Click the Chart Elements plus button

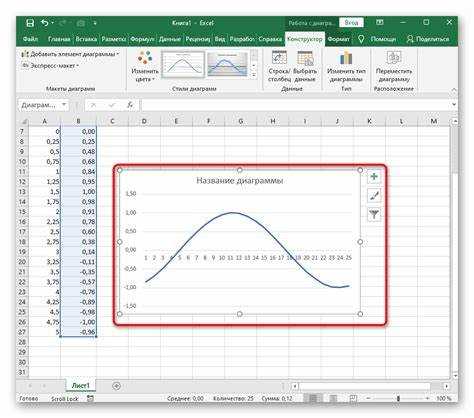374,177
